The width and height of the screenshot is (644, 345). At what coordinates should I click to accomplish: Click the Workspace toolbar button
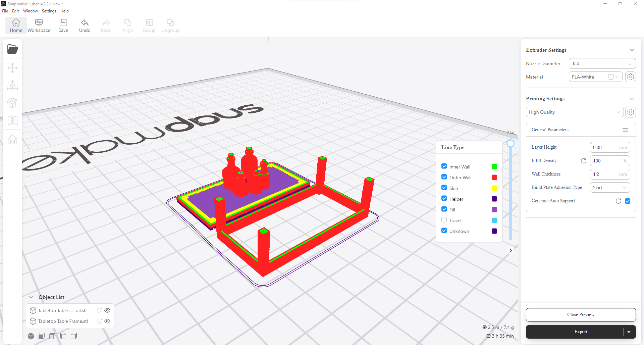tap(39, 26)
